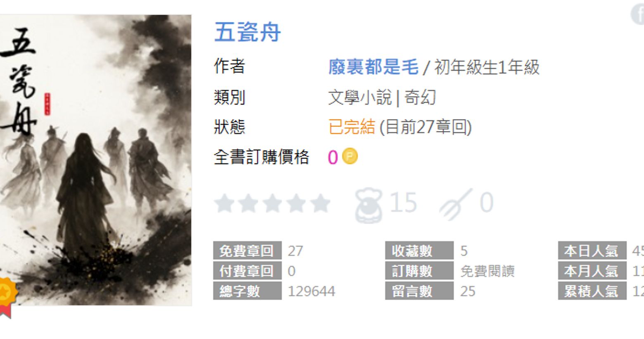Click the 本日人氣 label

592,251
